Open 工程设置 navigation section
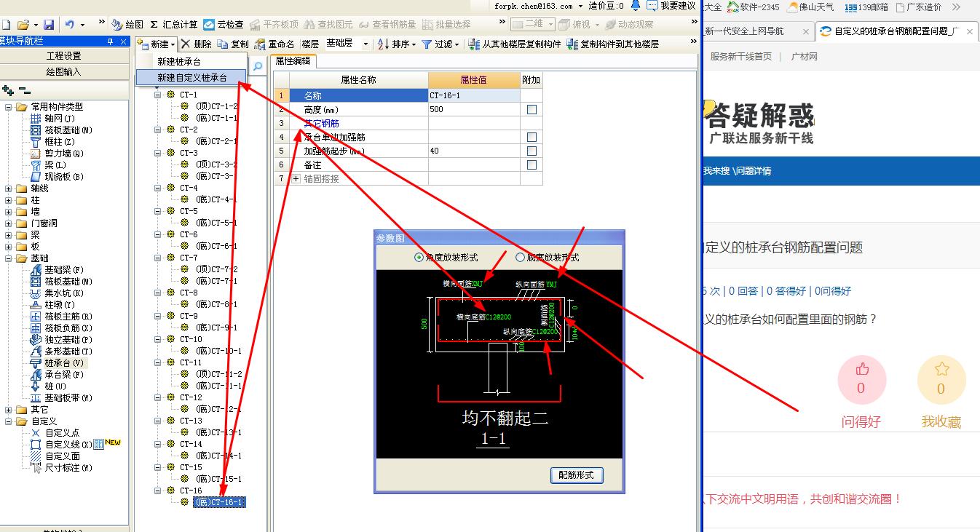The height and width of the screenshot is (532, 980). click(64, 56)
